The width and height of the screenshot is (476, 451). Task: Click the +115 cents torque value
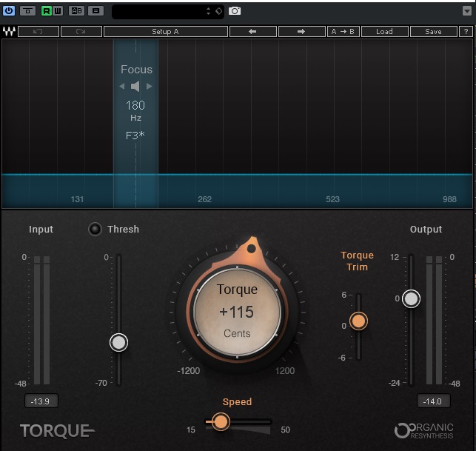click(236, 312)
